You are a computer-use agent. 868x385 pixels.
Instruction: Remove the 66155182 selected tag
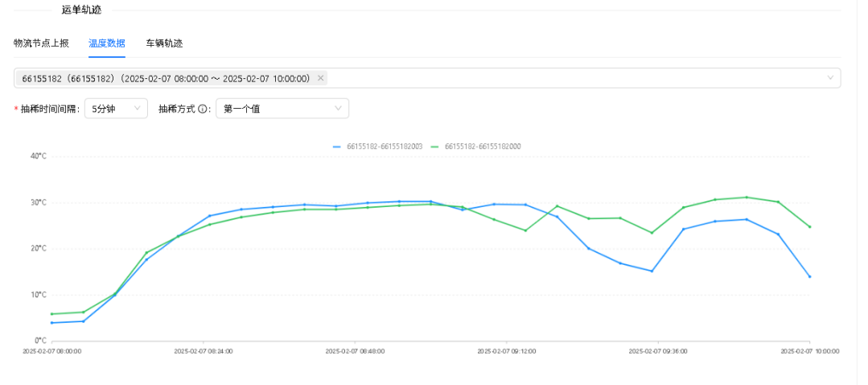click(x=321, y=78)
